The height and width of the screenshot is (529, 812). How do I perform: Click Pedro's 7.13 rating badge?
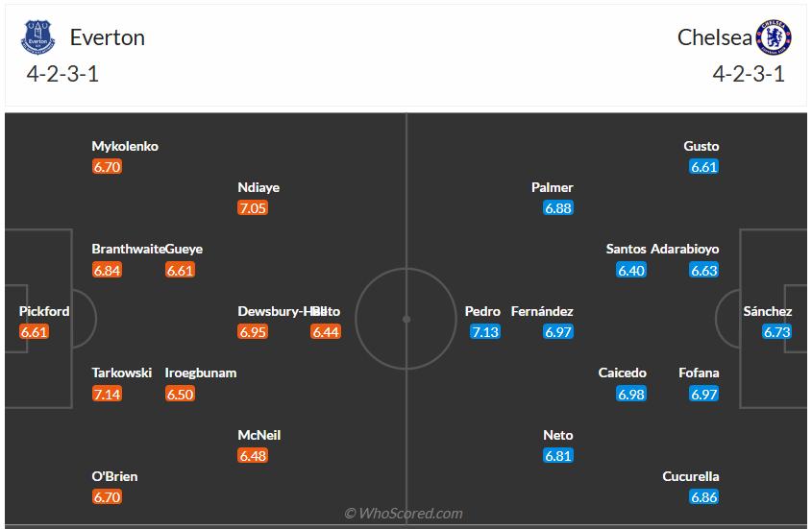(x=485, y=332)
